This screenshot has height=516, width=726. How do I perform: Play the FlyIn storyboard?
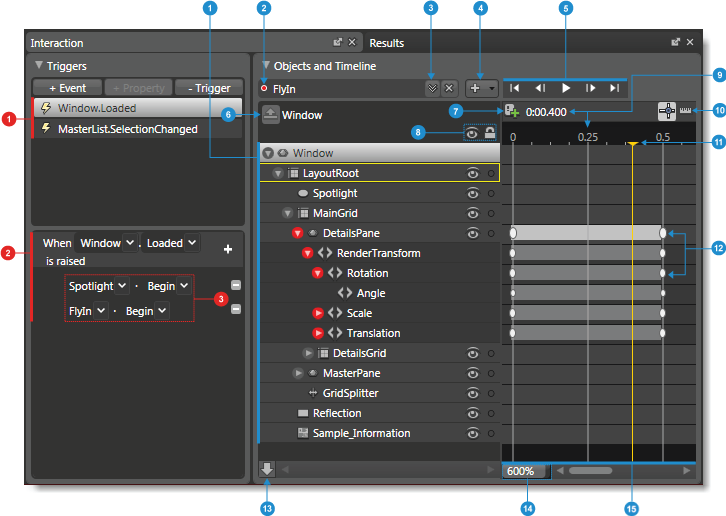(x=565, y=88)
